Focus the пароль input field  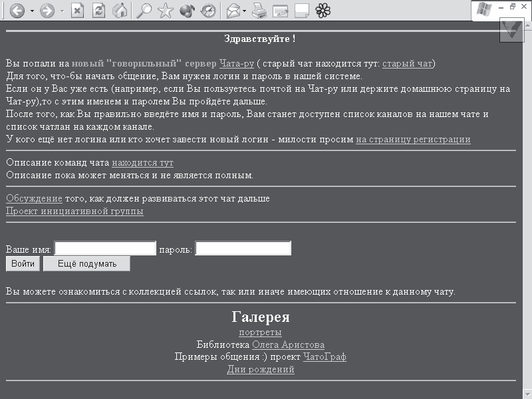(x=243, y=248)
